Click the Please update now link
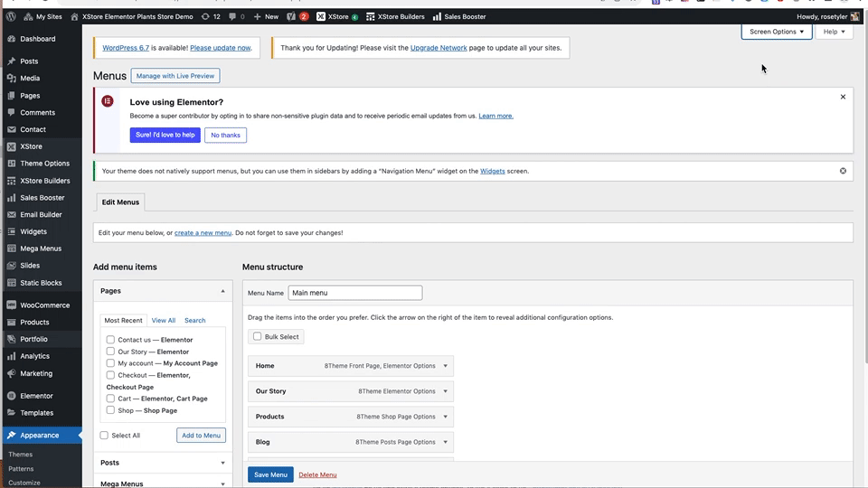868x488 pixels. click(221, 48)
